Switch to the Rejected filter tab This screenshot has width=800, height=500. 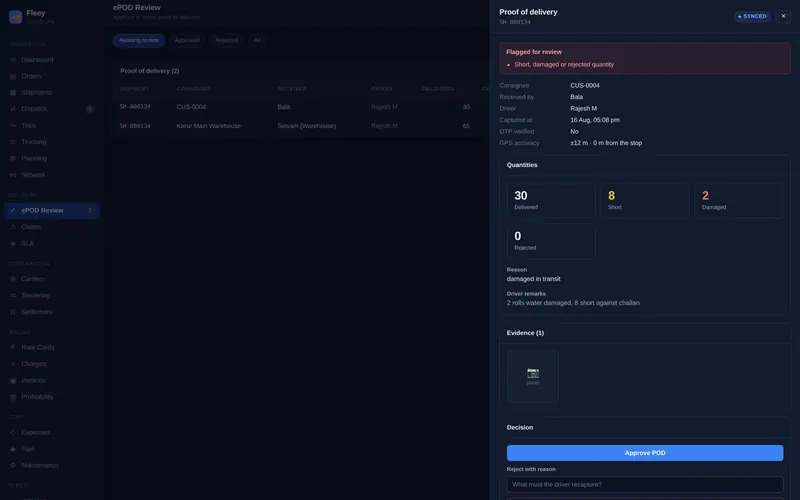pos(227,40)
